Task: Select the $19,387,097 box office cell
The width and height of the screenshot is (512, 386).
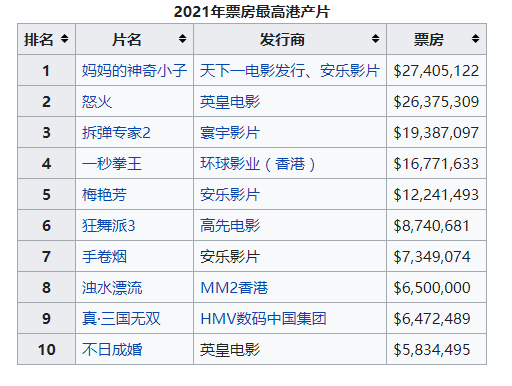Action: click(436, 133)
